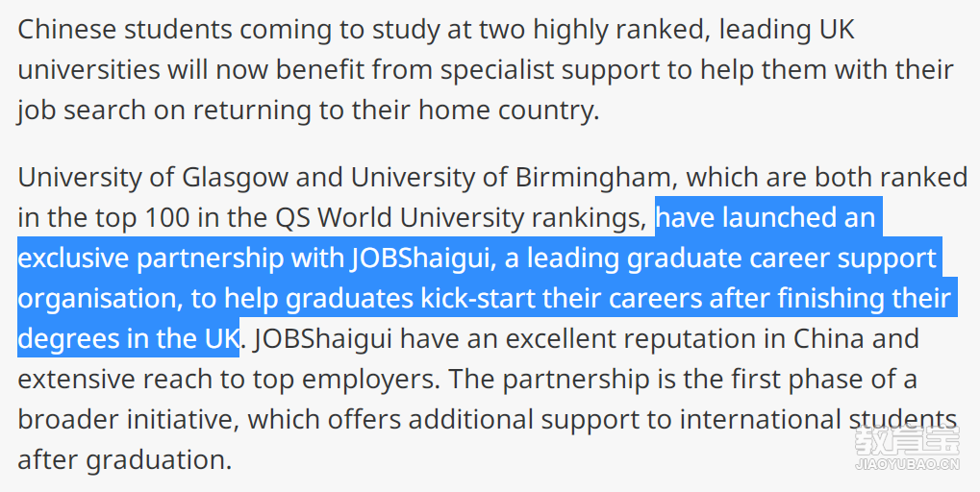Place cursor on the word Birmingham
This screenshot has width=980, height=492.
tap(596, 178)
